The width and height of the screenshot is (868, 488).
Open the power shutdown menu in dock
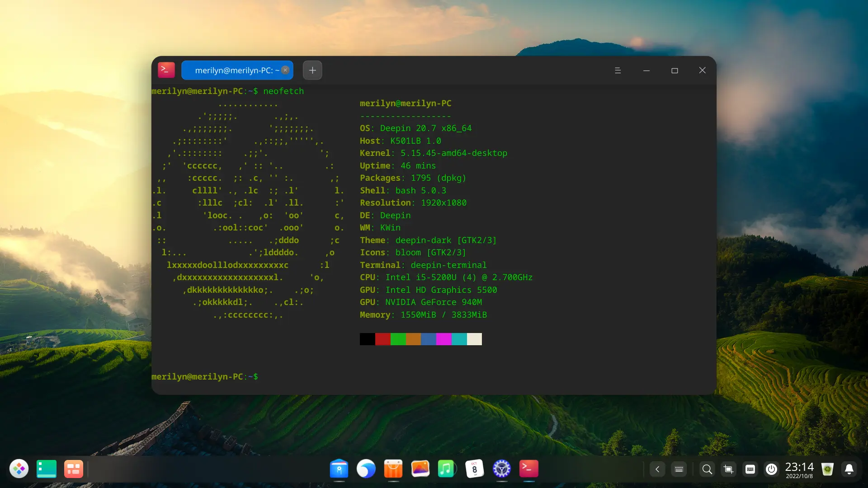[x=771, y=469]
